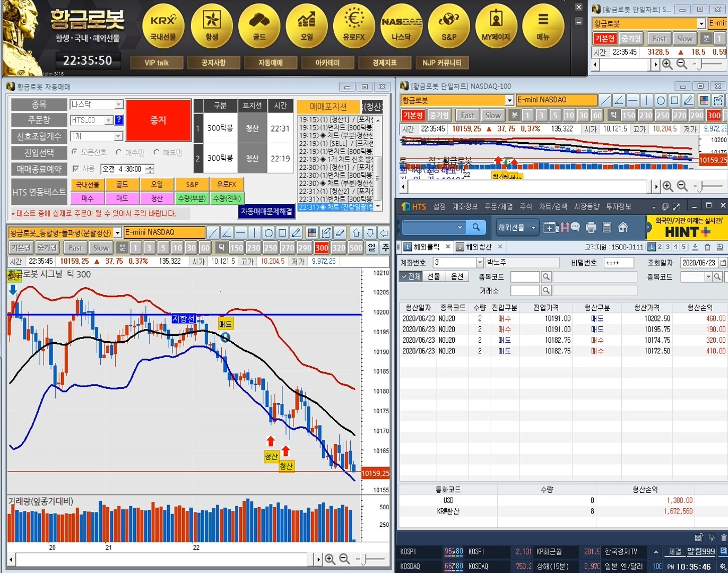
Task: Open the 주문/체결 menu in the HTS
Action: click(498, 206)
